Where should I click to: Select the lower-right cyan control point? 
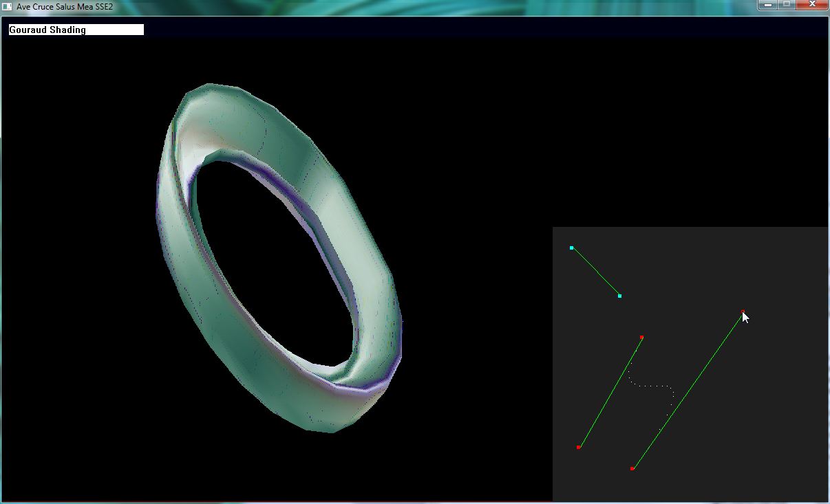point(619,296)
